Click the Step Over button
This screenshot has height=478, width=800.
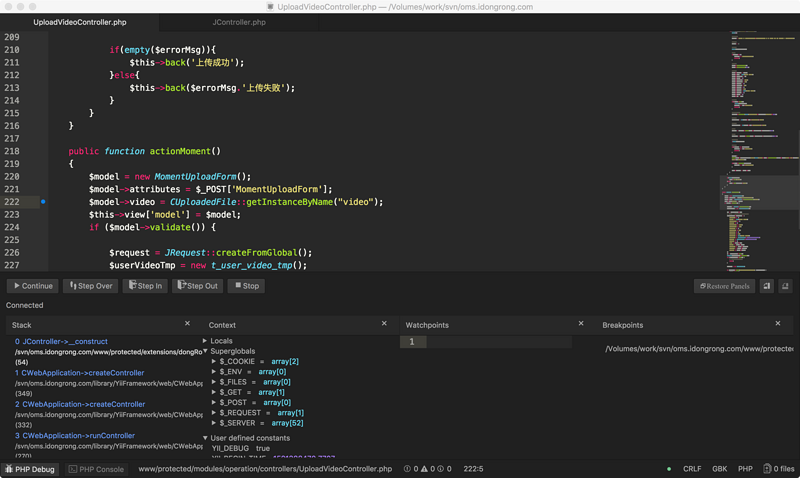coord(91,286)
